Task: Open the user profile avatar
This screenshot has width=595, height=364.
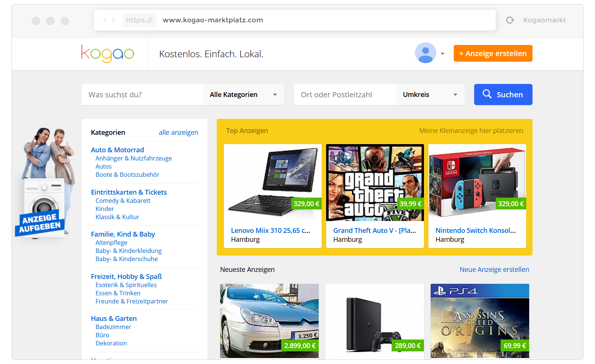Action: point(425,53)
